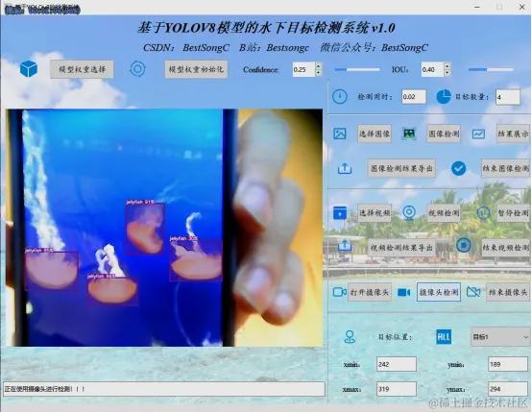Click the 结束视频检测 button
This screenshot has width=532, height=413.
505,248
